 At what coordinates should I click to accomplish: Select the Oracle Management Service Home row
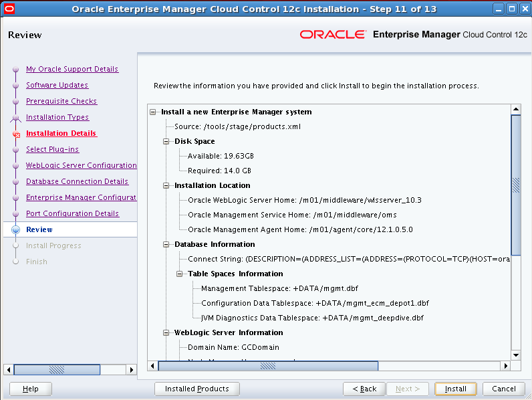click(x=293, y=215)
